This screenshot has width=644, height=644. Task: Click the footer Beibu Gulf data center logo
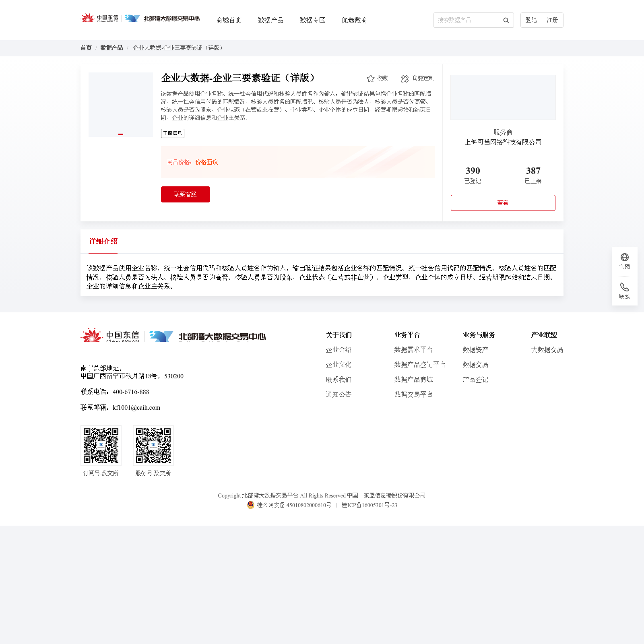(x=208, y=336)
